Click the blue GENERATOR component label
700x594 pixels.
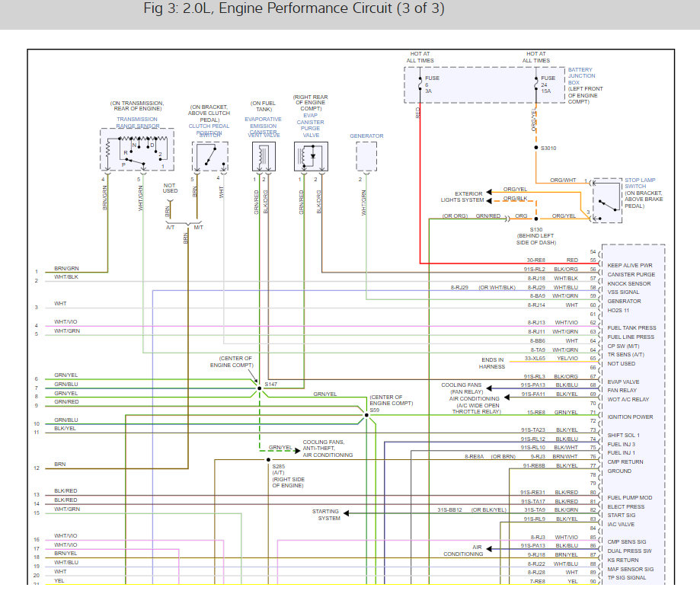pos(366,136)
